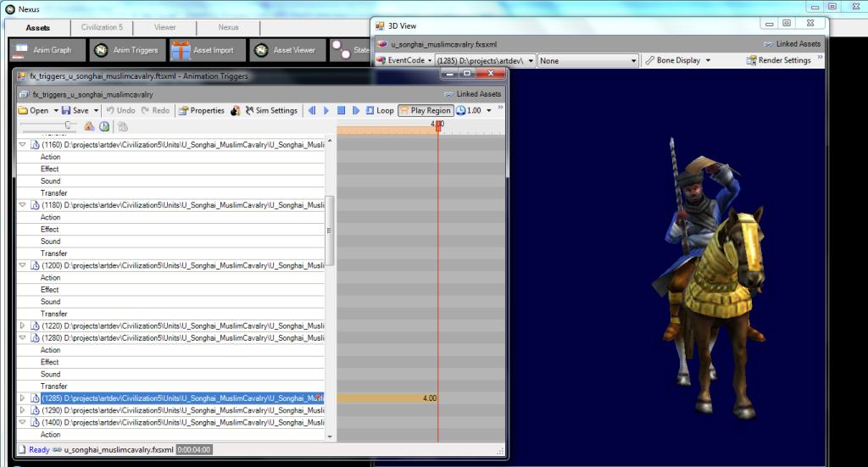868x467 pixels.
Task: Click the clock speed icon beside 1.00
Action: [460, 111]
